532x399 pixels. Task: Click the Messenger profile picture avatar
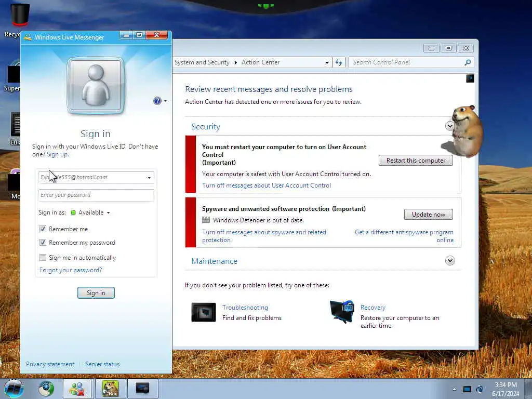96,85
